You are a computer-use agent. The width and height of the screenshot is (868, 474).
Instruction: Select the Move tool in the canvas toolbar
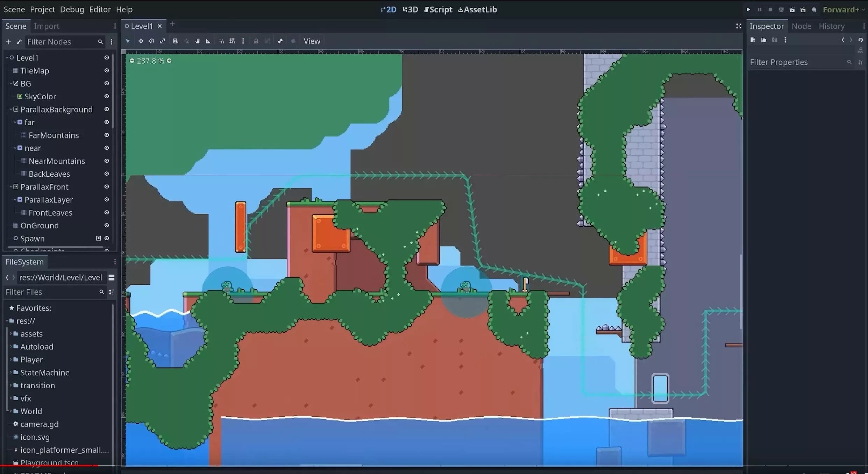point(141,41)
